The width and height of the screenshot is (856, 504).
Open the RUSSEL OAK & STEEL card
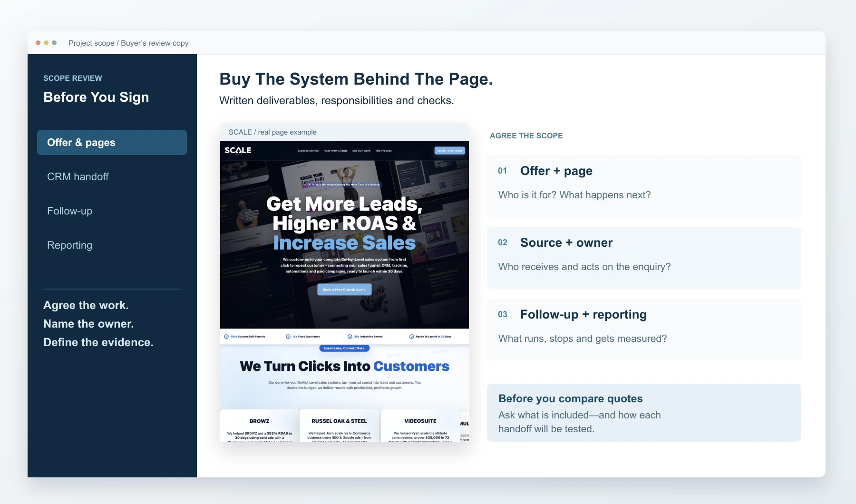340,426
